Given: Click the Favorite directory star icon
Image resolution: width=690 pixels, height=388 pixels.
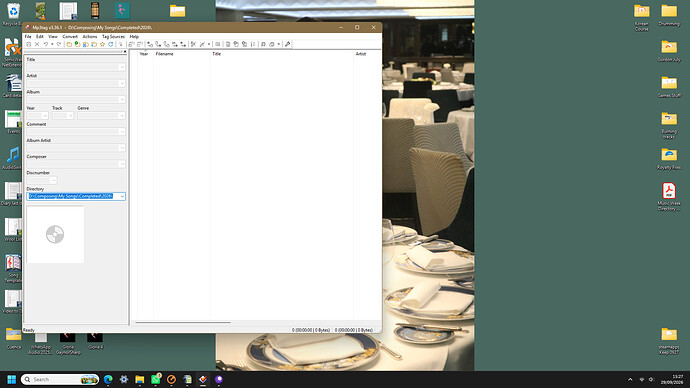Looking at the screenshot, I should click(103, 44).
